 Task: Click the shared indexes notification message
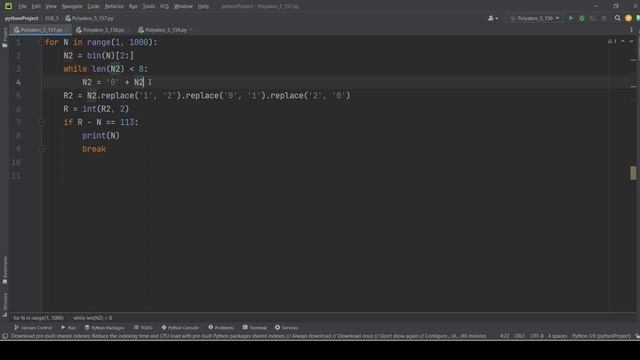point(248,336)
